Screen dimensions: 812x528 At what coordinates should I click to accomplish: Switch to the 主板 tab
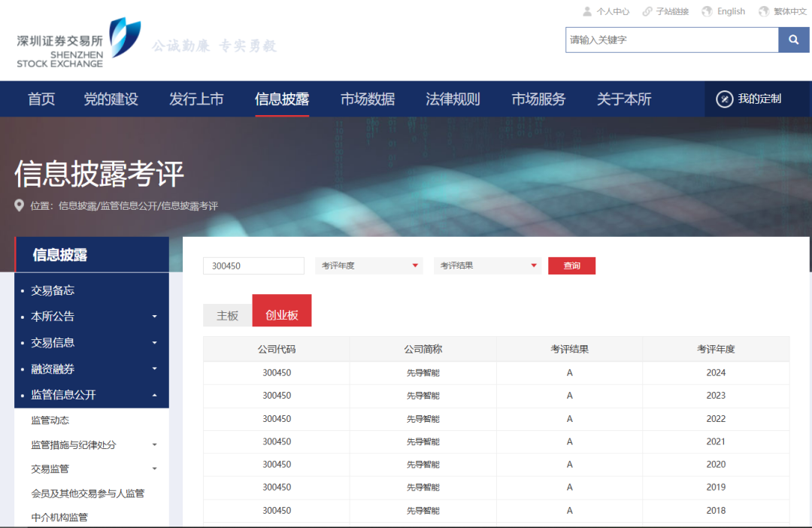pyautogui.click(x=226, y=315)
